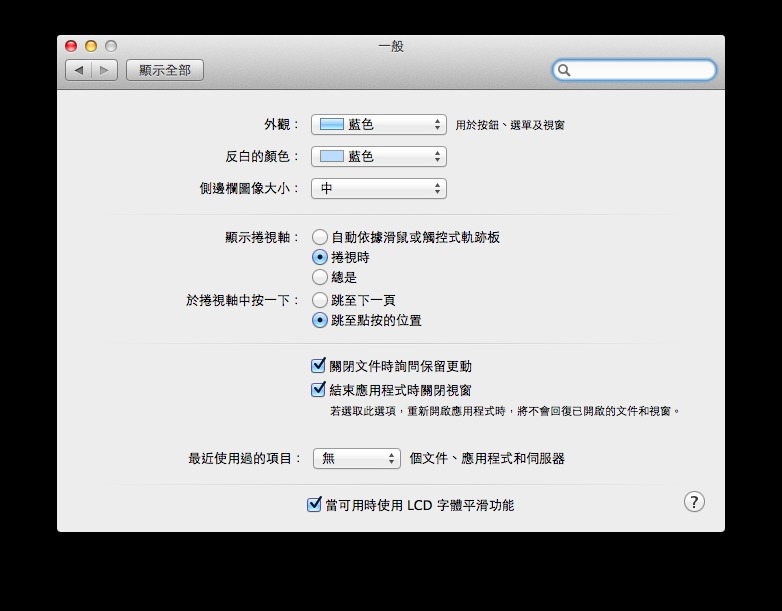Open the 反白的顏色 highlight color dropdown

[x=379, y=157]
